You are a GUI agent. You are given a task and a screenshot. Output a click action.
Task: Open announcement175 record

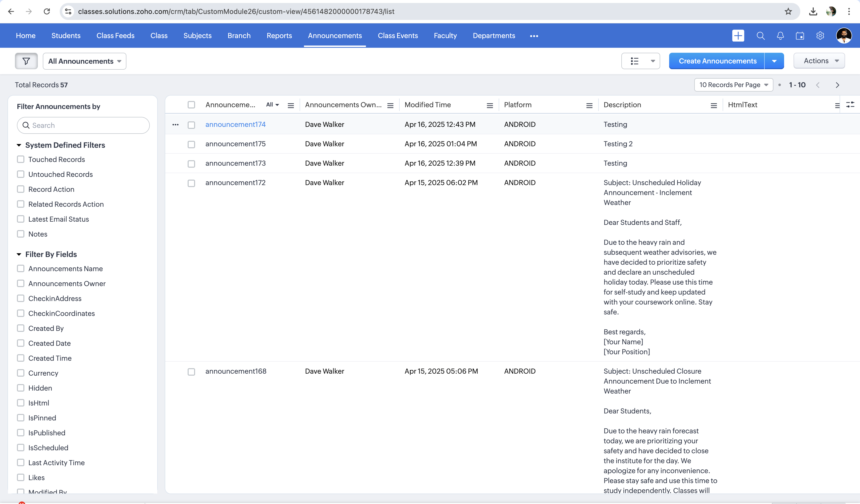(x=235, y=144)
